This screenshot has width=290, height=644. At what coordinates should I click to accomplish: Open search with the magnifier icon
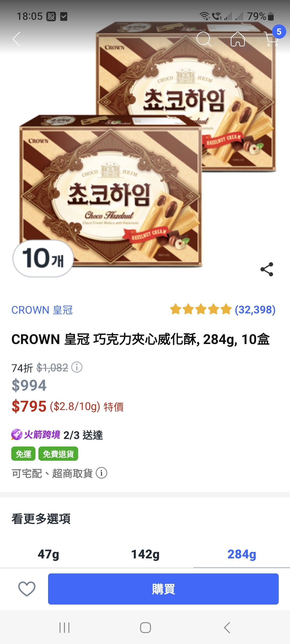coord(204,39)
